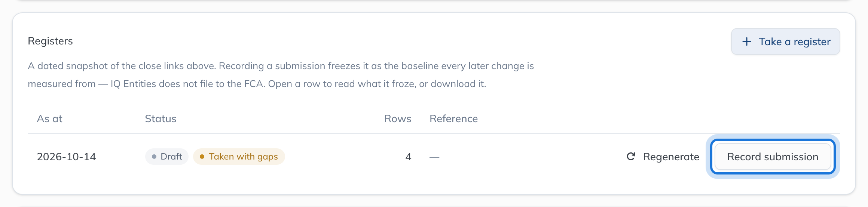Screen dimensions: 868x207
Task: Click the Status column header
Action: pos(161,119)
